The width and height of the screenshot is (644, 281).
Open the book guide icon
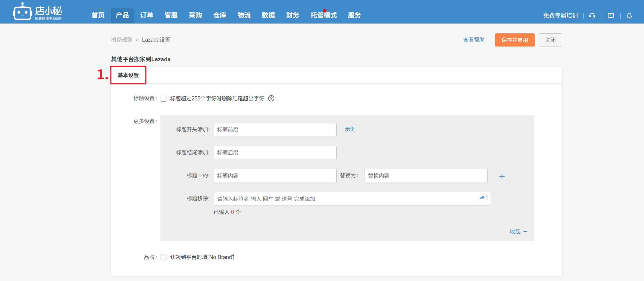611,16
